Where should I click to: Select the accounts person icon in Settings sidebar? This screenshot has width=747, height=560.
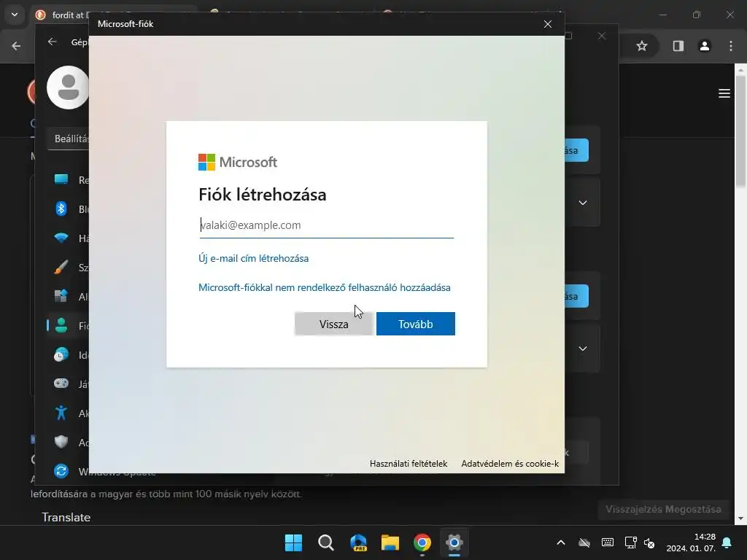61,325
